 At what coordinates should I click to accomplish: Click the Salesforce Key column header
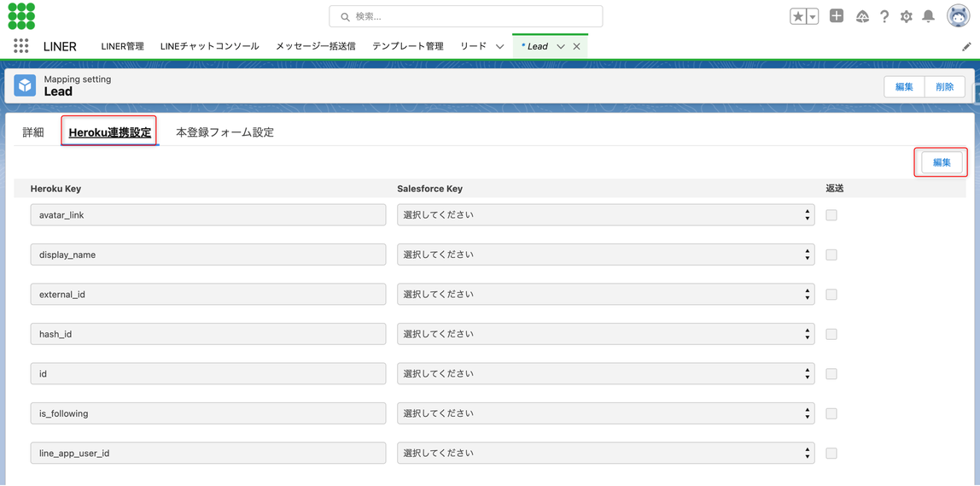click(430, 189)
